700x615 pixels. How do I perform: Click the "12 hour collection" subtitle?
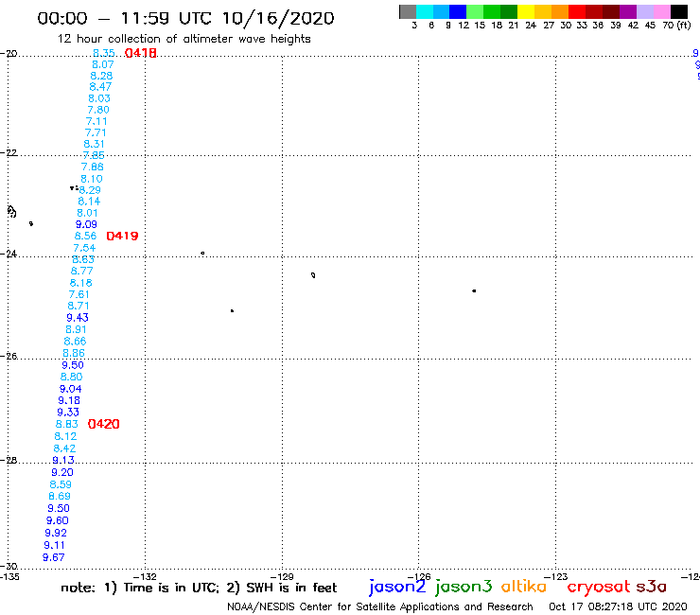(x=184, y=39)
